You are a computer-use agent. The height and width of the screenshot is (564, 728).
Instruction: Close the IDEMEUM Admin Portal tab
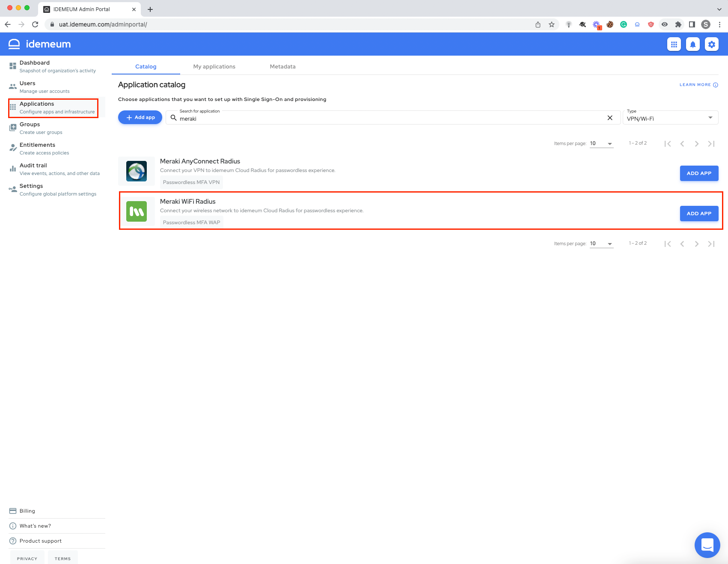tap(134, 9)
